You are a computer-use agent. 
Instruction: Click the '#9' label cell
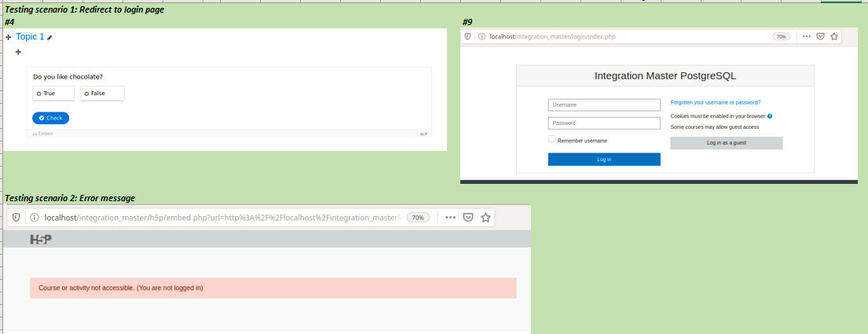(x=467, y=22)
